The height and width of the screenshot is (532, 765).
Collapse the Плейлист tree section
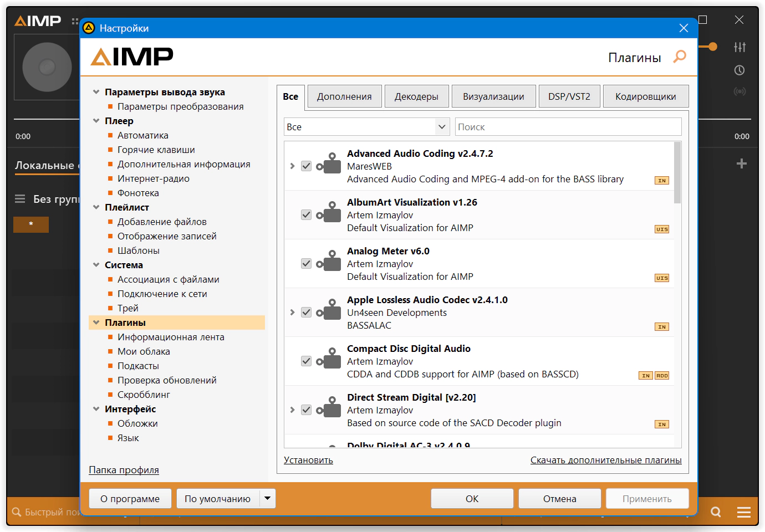point(96,207)
